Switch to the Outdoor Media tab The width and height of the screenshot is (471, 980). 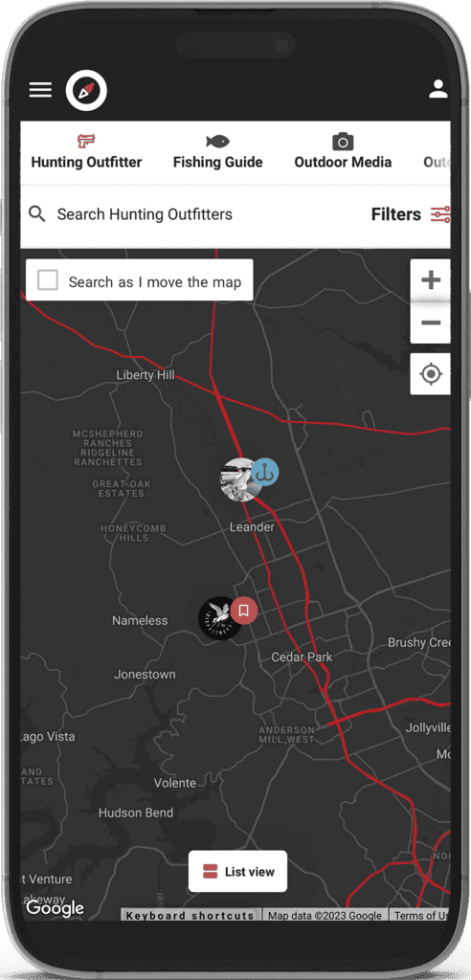(343, 152)
